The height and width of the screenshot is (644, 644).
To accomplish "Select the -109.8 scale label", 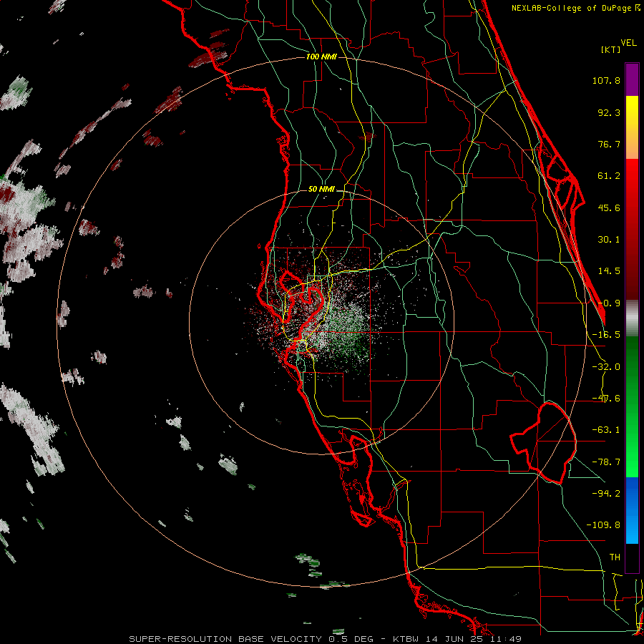I will pyautogui.click(x=603, y=525).
